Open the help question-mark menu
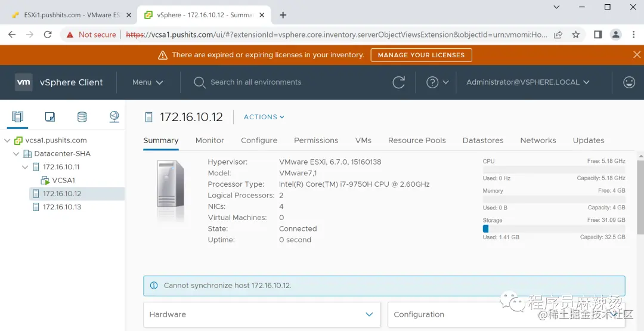The height and width of the screenshot is (331, 644). click(x=438, y=82)
